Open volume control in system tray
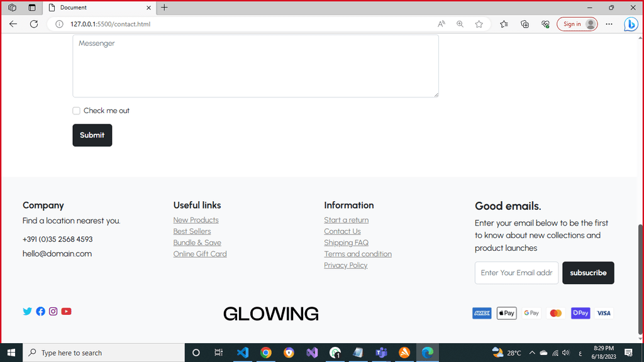Screen dimensions: 644x362 click(566, 353)
